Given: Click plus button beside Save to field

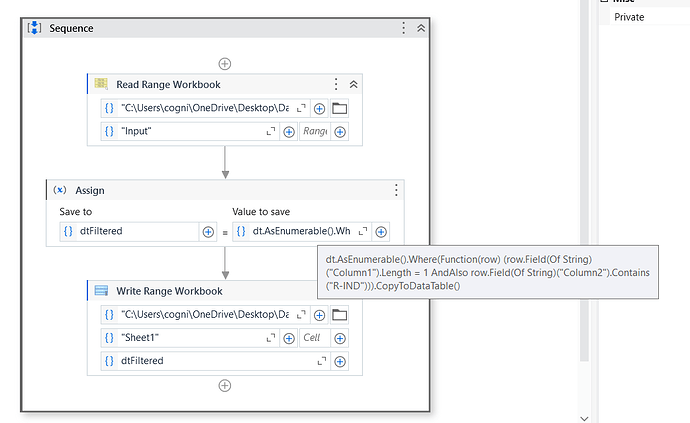Looking at the screenshot, I should click(x=208, y=232).
